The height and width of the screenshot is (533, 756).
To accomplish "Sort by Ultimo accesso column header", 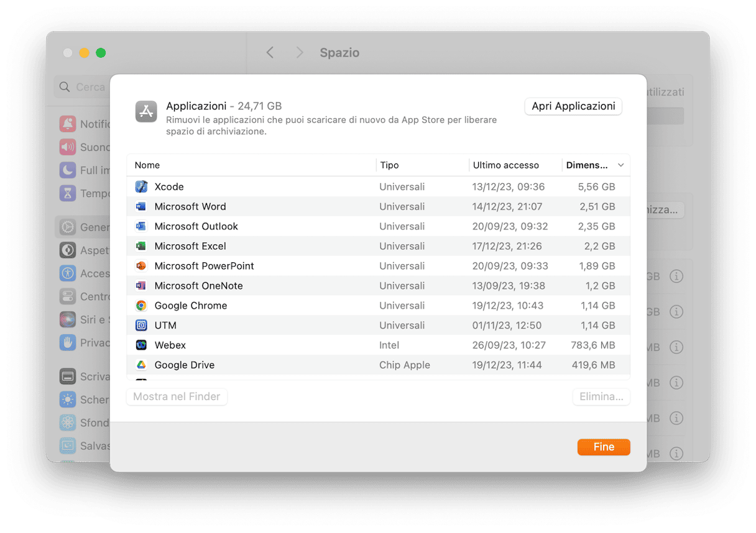I will pyautogui.click(x=515, y=165).
